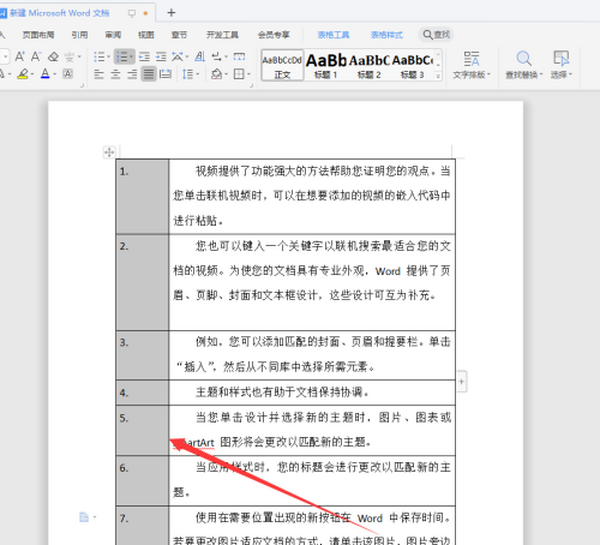Open the shading color dropdown arrow
The height and width of the screenshot is (545, 600).
(x=227, y=74)
